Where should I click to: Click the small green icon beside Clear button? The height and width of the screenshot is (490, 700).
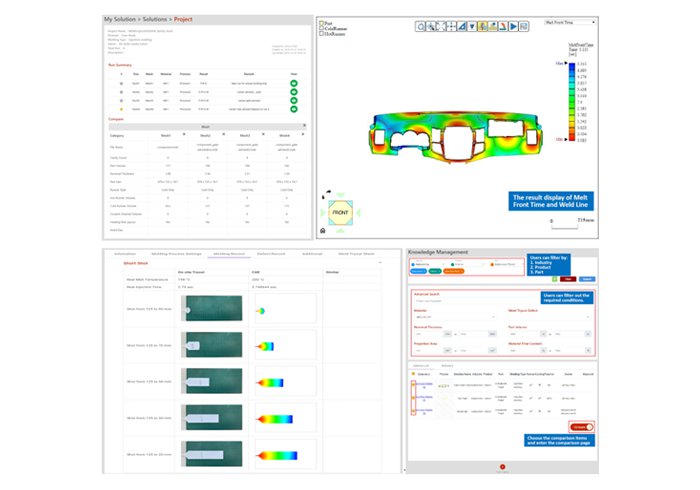click(554, 279)
